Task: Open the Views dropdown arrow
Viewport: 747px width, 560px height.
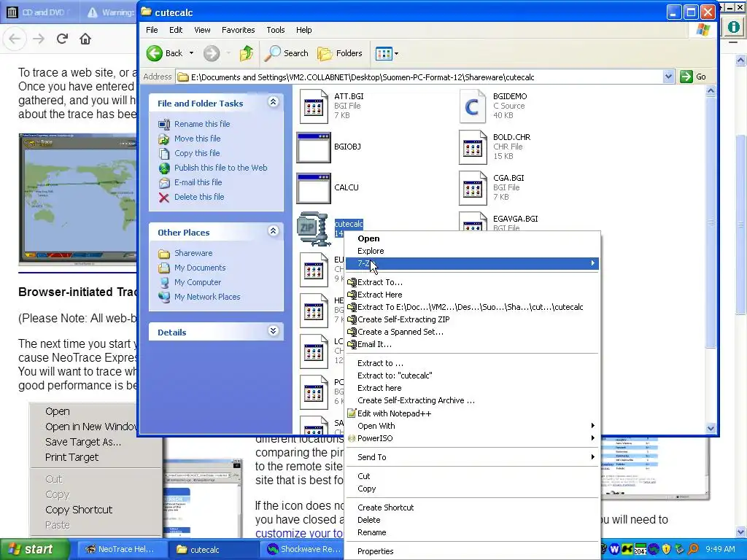Action: (x=396, y=54)
